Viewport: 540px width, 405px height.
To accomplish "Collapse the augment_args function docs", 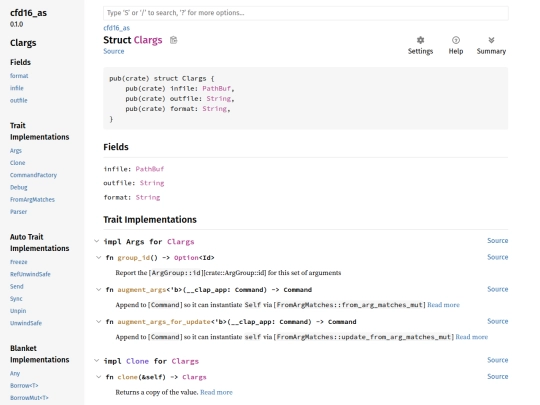I will point(98,290).
